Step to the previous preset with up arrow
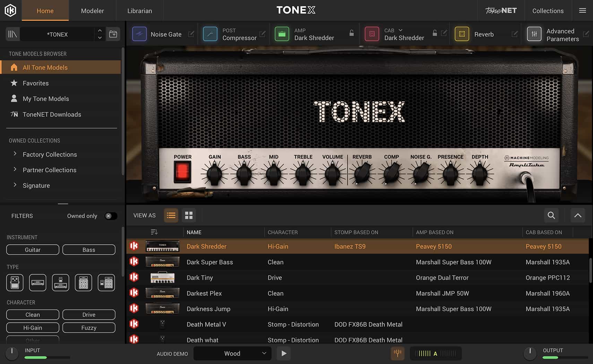 [x=100, y=31]
